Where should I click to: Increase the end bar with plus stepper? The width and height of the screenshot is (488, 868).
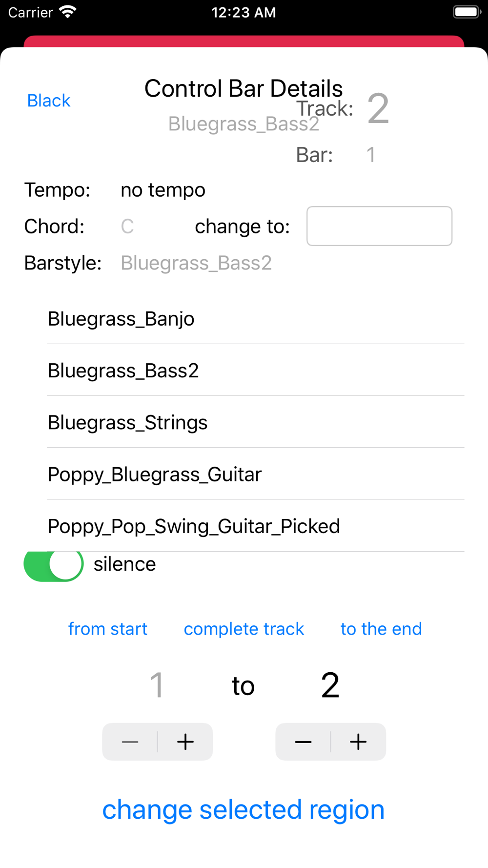pyautogui.click(x=359, y=742)
